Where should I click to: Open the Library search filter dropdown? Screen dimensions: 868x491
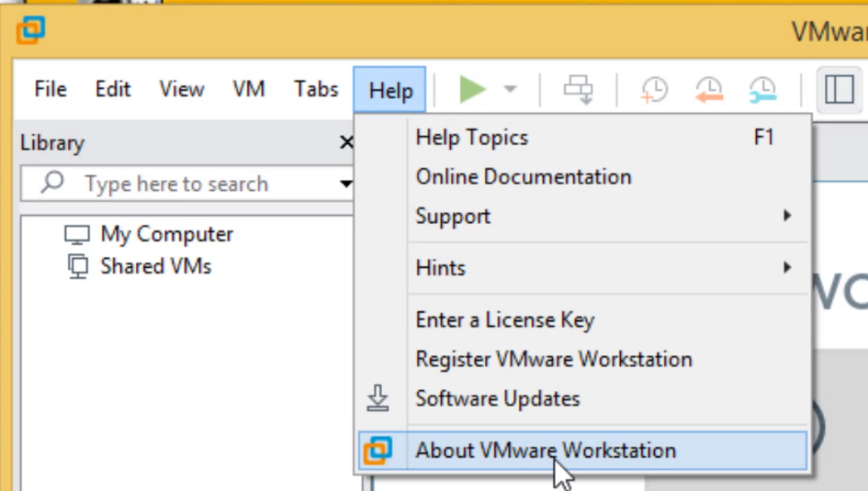(345, 184)
